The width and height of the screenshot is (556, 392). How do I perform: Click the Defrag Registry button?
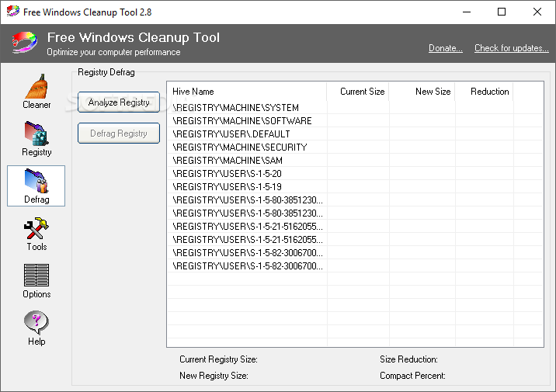click(x=119, y=134)
